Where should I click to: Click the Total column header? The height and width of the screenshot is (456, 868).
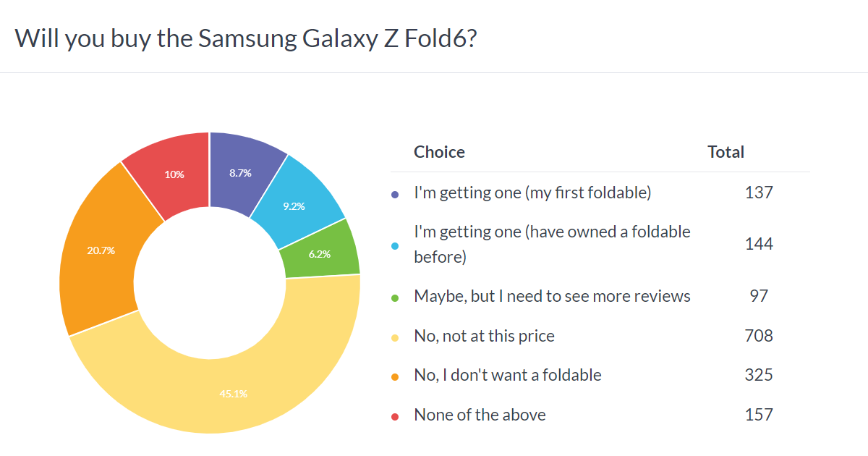click(x=726, y=152)
